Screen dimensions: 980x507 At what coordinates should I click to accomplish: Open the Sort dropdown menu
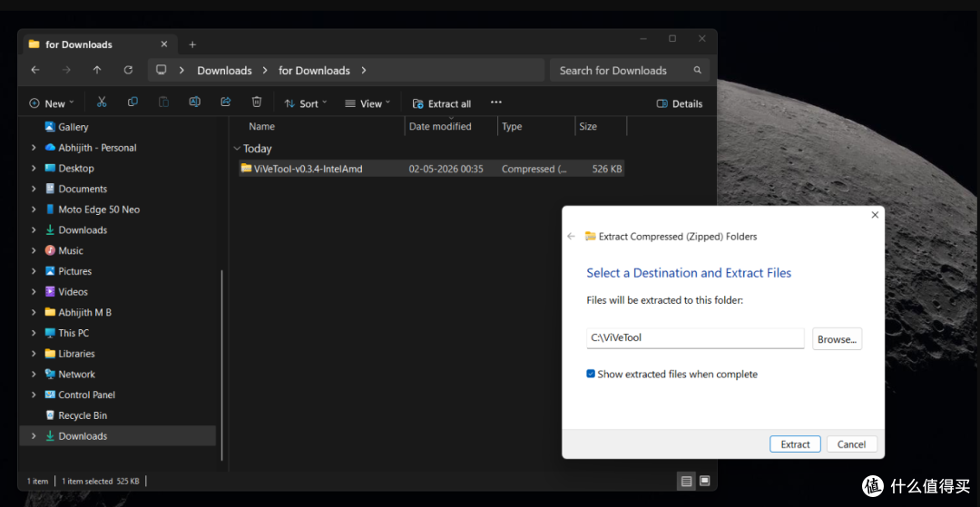(x=306, y=103)
